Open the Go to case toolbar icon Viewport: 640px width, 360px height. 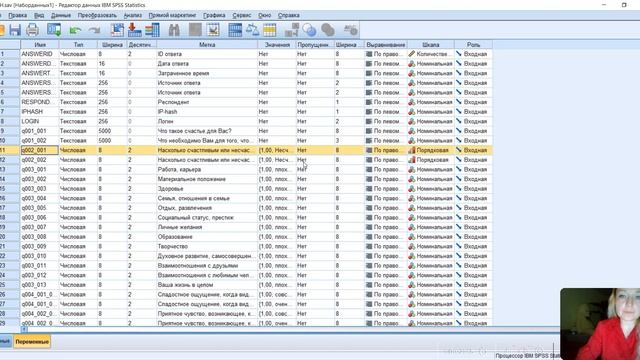pyautogui.click(x=117, y=30)
